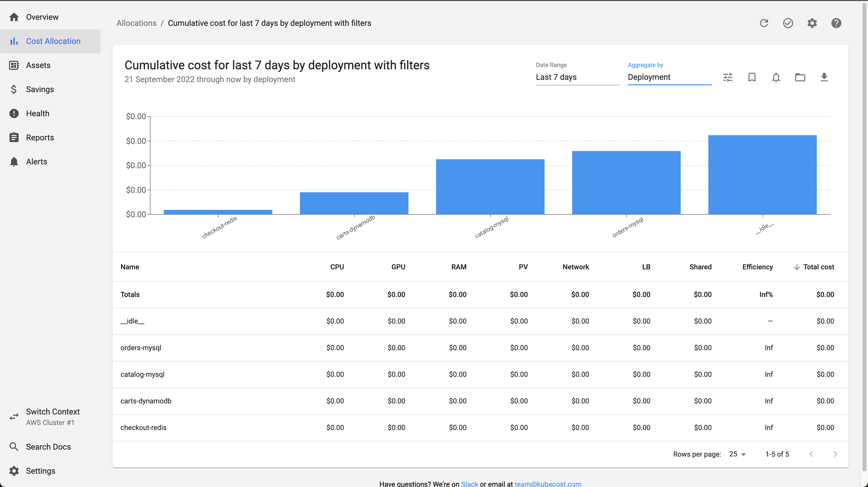Open the filter sliders edit icon

728,78
